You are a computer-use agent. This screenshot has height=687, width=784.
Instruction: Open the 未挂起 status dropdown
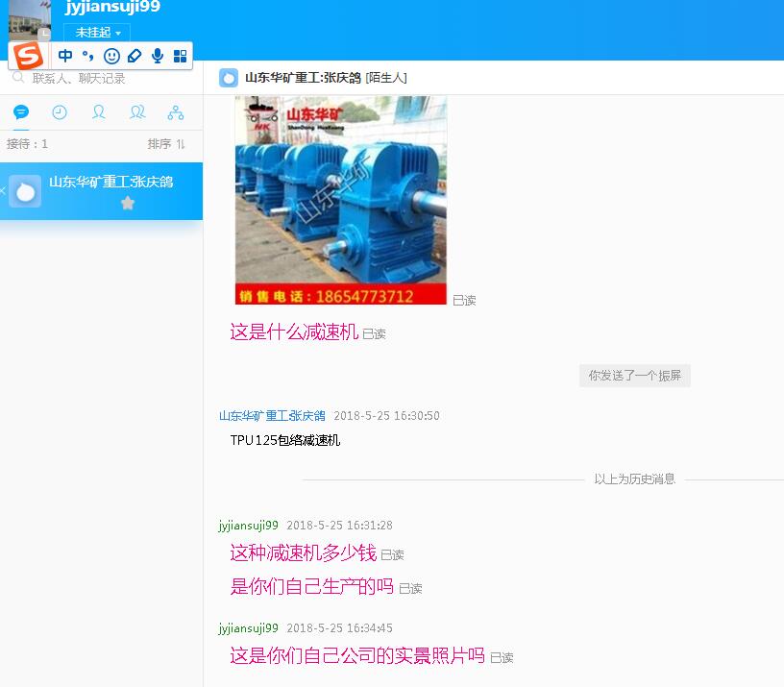tap(95, 32)
